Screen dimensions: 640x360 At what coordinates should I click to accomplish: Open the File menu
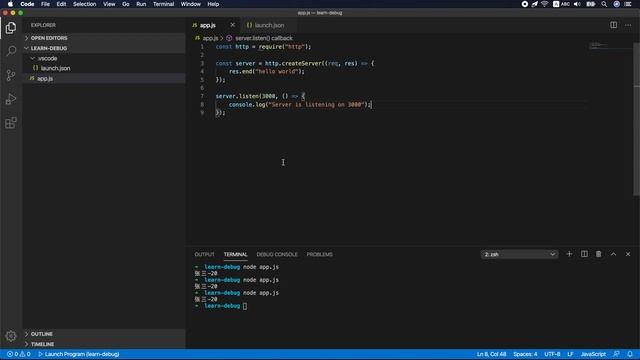tap(45, 4)
